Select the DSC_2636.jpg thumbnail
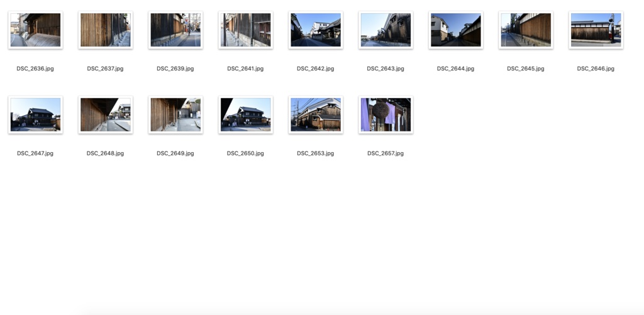The width and height of the screenshot is (644, 315). click(35, 30)
